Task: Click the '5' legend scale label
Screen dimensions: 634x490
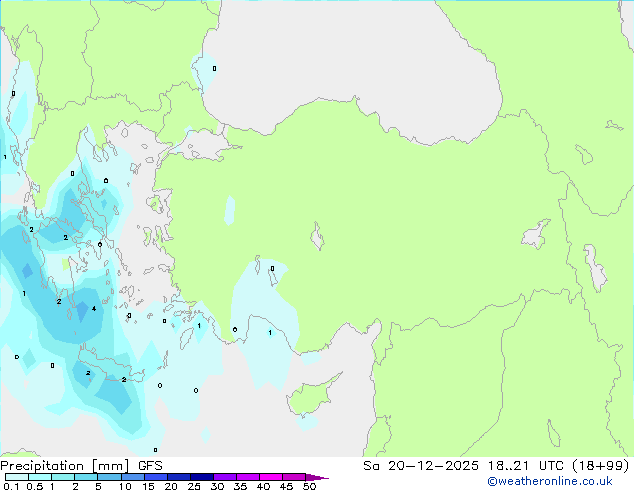Action: (x=98, y=486)
